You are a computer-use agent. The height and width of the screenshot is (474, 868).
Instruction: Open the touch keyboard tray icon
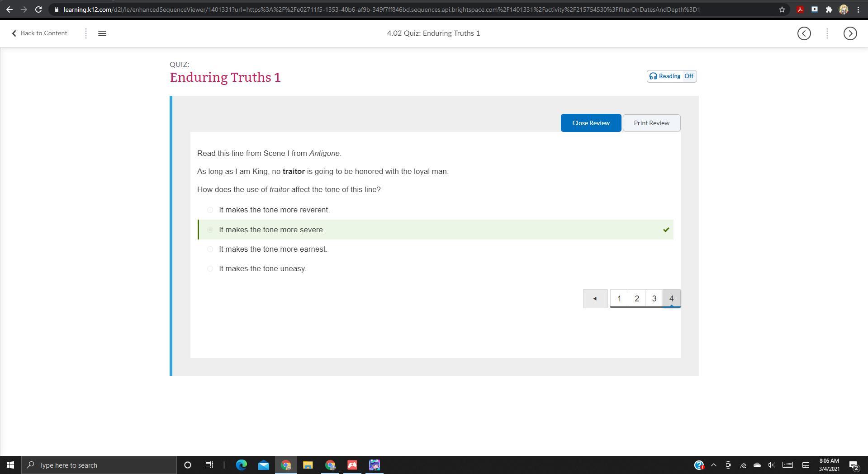tap(787, 465)
